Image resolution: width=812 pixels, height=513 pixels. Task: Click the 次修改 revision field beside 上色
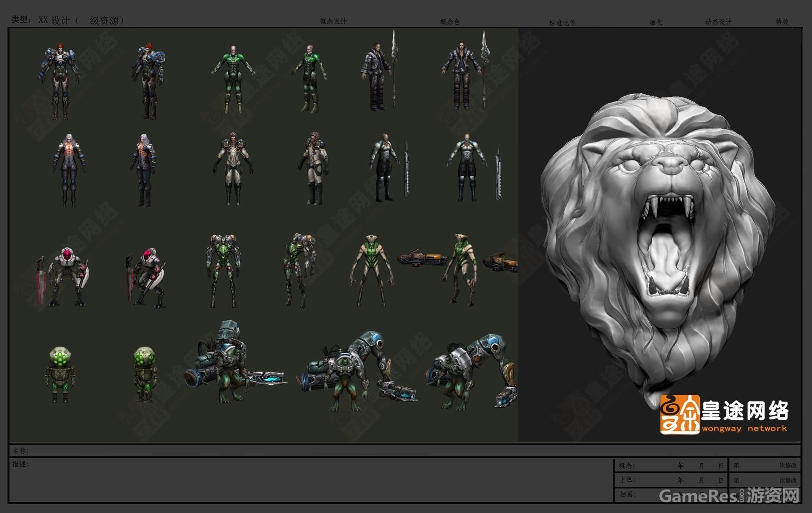(x=765, y=480)
